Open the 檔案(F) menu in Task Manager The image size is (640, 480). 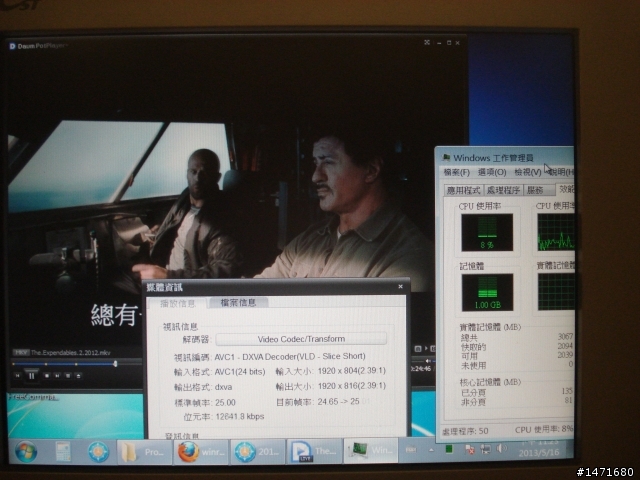click(456, 172)
